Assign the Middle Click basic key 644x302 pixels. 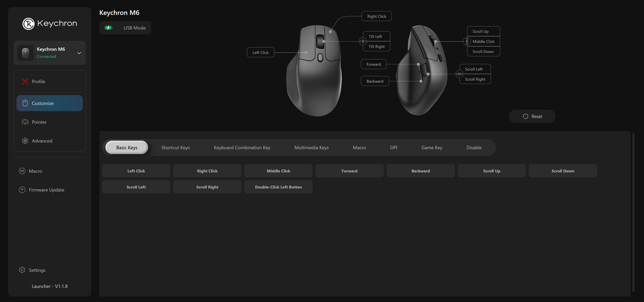(x=279, y=171)
